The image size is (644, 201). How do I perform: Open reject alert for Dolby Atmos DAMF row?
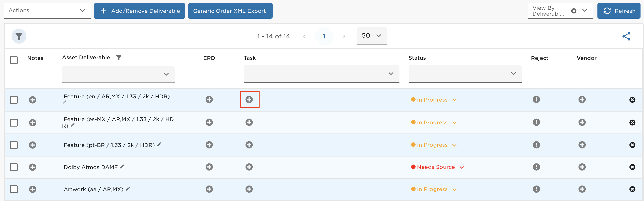tap(536, 167)
